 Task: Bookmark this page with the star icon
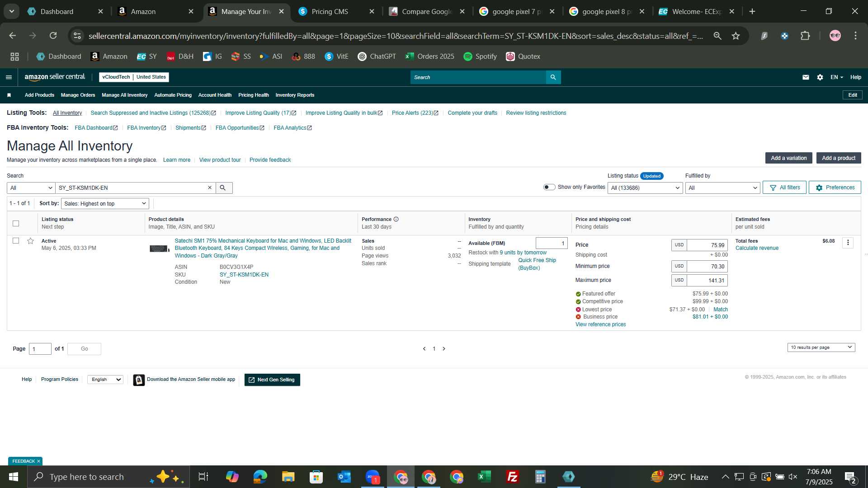(736, 36)
